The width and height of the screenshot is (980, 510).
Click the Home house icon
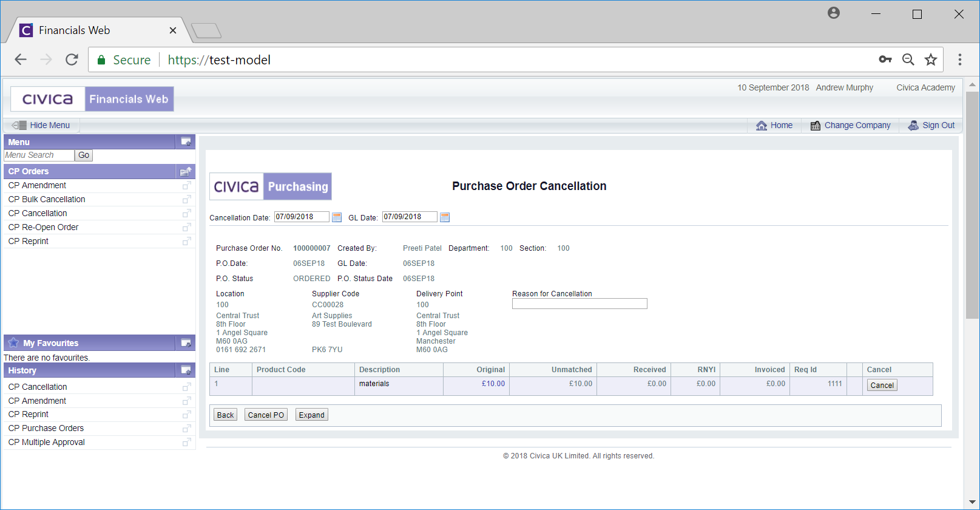pos(762,126)
